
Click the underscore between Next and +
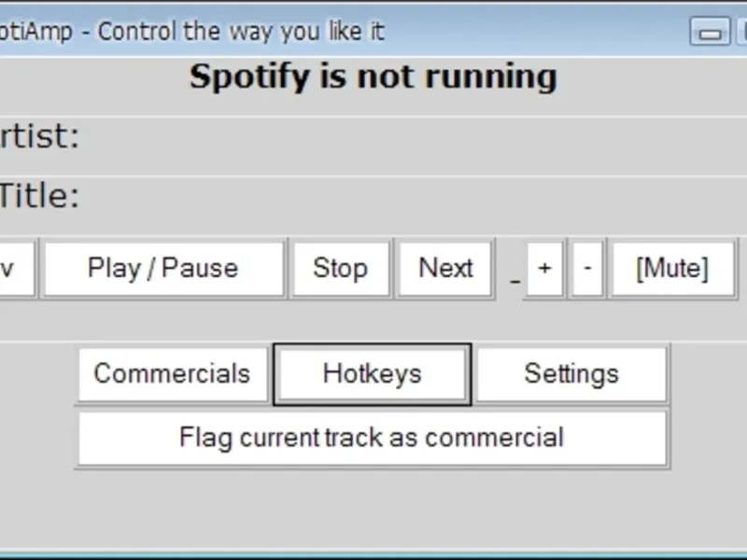point(514,278)
